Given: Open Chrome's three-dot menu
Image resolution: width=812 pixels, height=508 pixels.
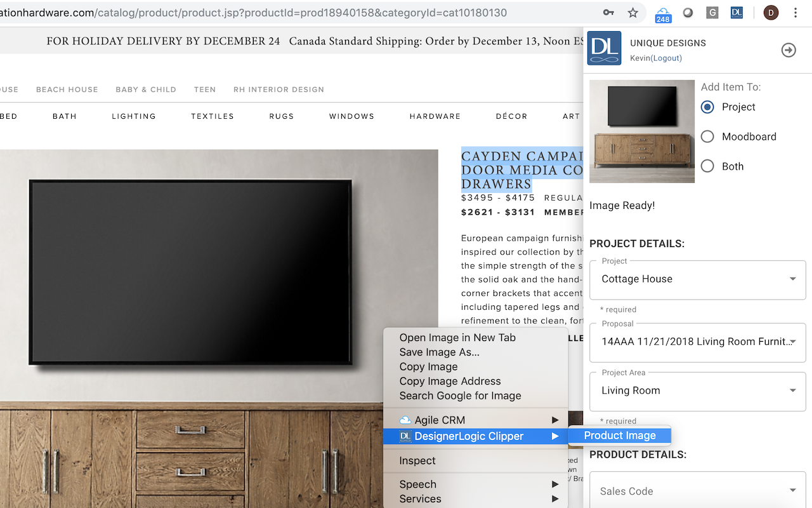Looking at the screenshot, I should (x=795, y=12).
